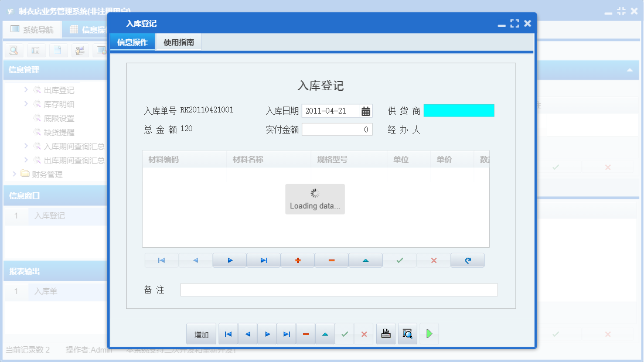Click the first-record navigation icon above the grid
Viewport: 644px width, 362px height.
pyautogui.click(x=161, y=260)
